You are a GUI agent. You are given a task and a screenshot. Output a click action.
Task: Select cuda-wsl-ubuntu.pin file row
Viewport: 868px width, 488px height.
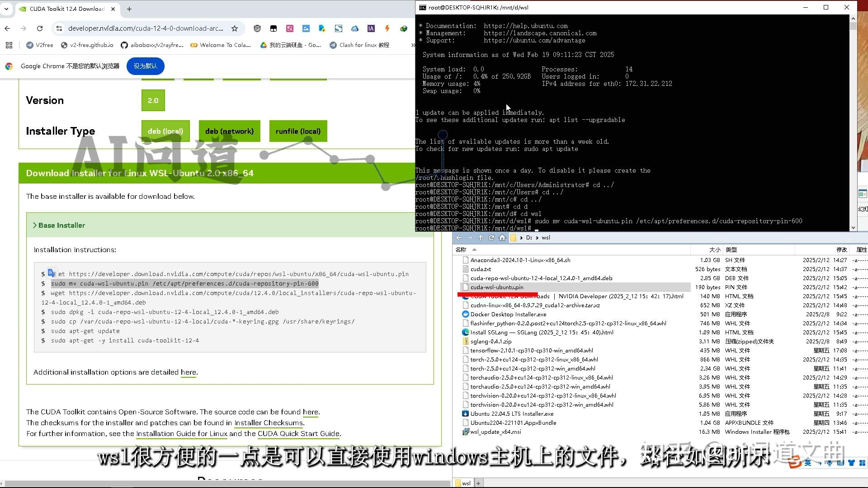click(575, 287)
